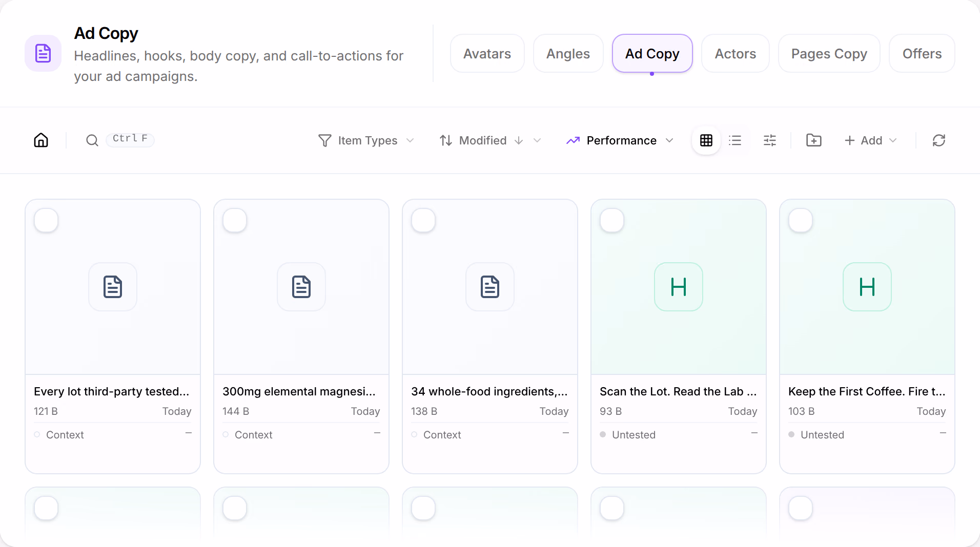This screenshot has height=547, width=980.
Task: Click document icon on 'Every lot third-party tested' card
Action: [x=113, y=287]
